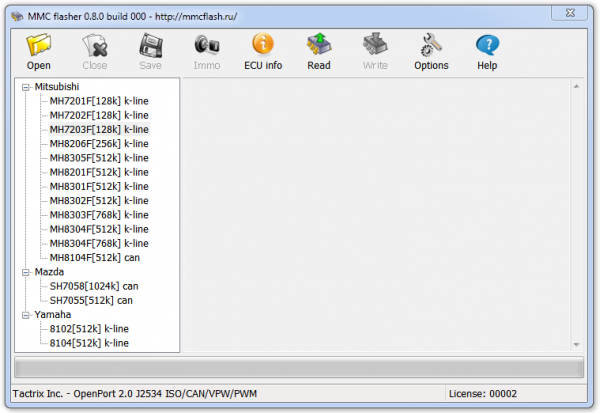The width and height of the screenshot is (600, 413).
Task: Click the Tactrix OpenPort 2.0 status text
Action: [x=135, y=394]
